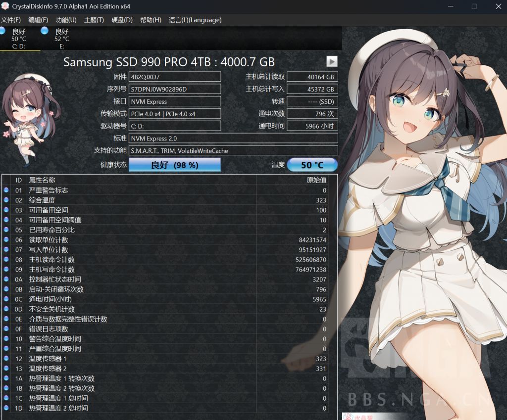
Task: Open the 语言(L)(Language) menu
Action: [x=195, y=20]
